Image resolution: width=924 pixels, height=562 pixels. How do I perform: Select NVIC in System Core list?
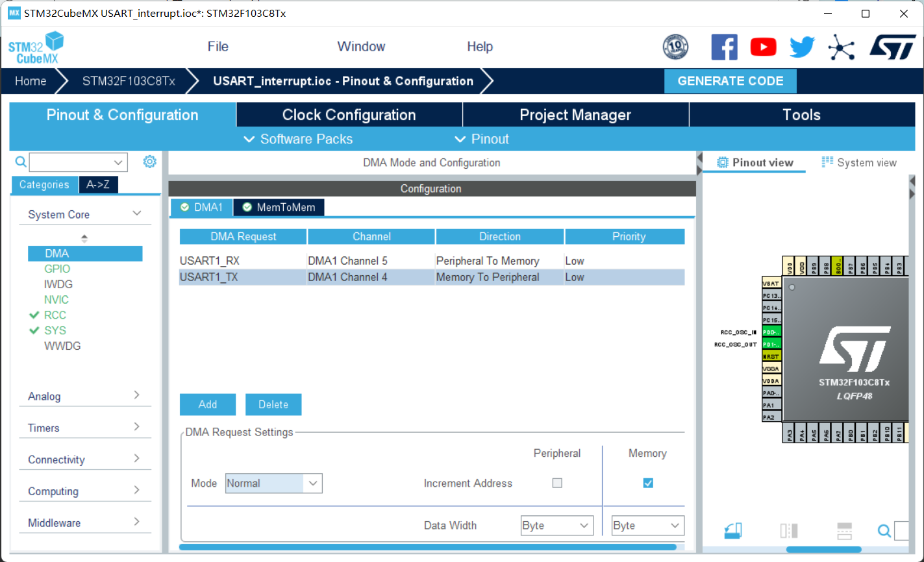56,300
